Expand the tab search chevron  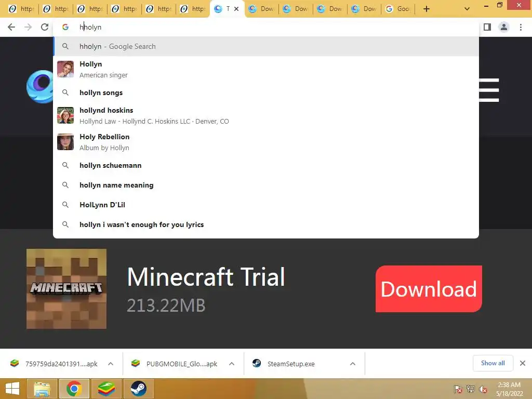(x=467, y=9)
